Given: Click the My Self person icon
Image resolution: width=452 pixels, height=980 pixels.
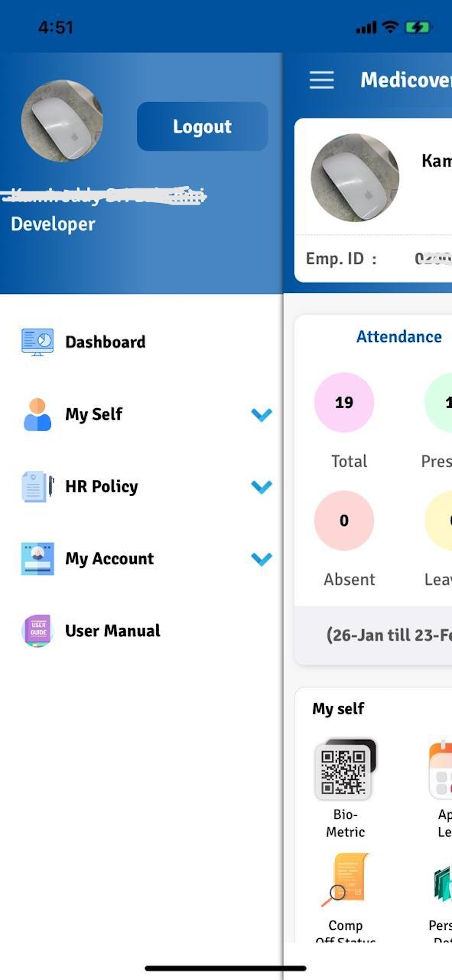Looking at the screenshot, I should 37,414.
